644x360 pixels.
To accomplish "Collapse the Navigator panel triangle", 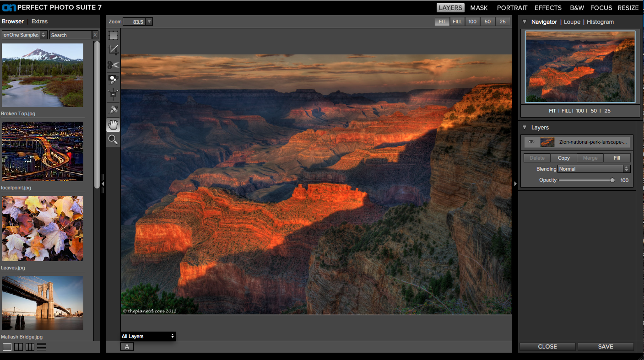I will point(525,21).
